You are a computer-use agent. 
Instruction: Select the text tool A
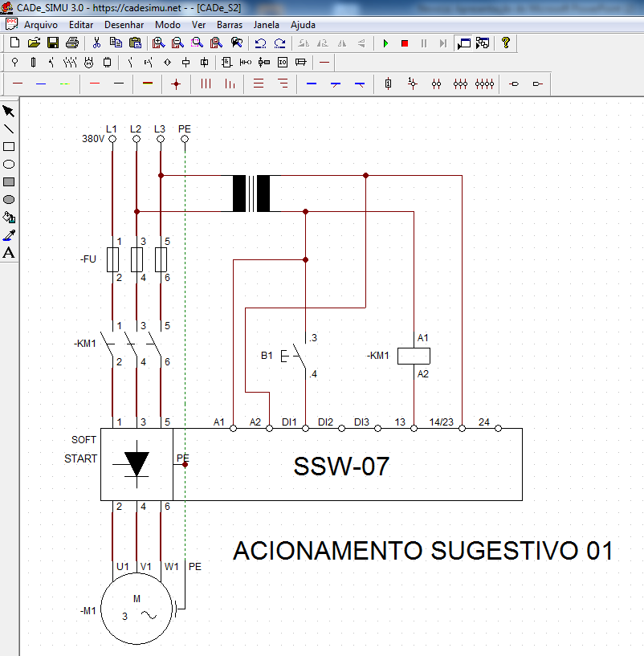(x=9, y=253)
